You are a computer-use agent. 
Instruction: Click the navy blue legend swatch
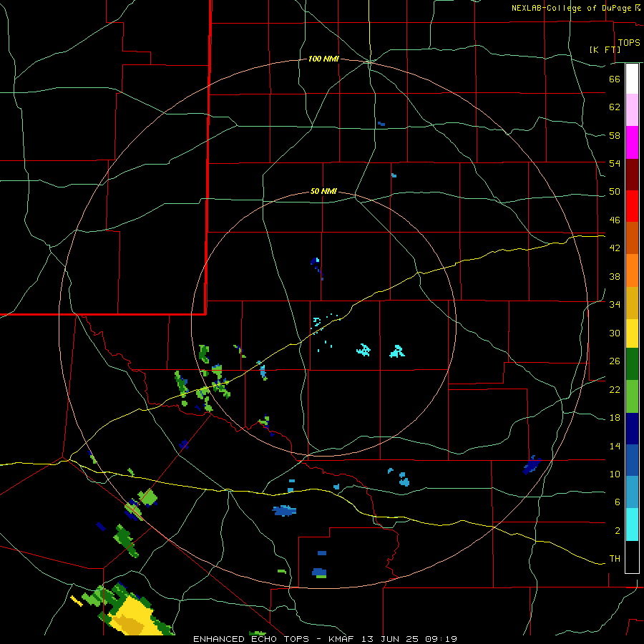[632, 429]
